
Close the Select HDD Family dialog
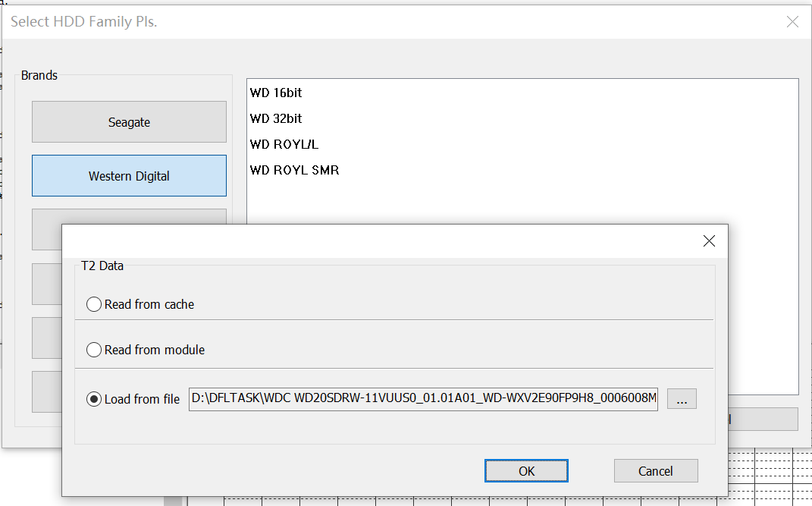point(792,22)
